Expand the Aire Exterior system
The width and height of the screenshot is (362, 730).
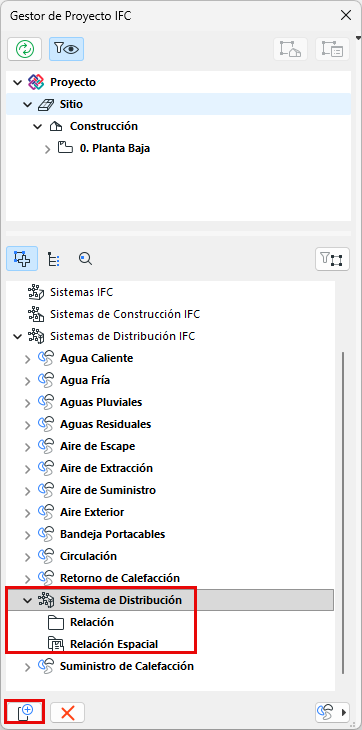click(x=27, y=513)
